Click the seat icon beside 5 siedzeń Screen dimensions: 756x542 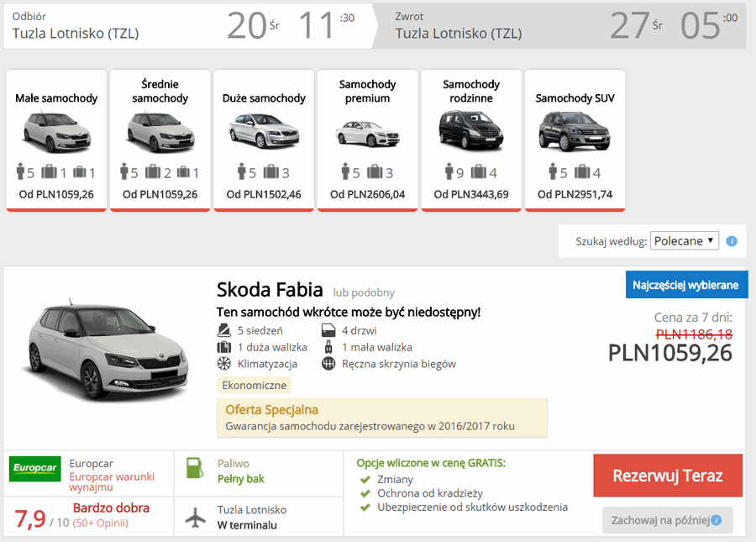(x=224, y=330)
